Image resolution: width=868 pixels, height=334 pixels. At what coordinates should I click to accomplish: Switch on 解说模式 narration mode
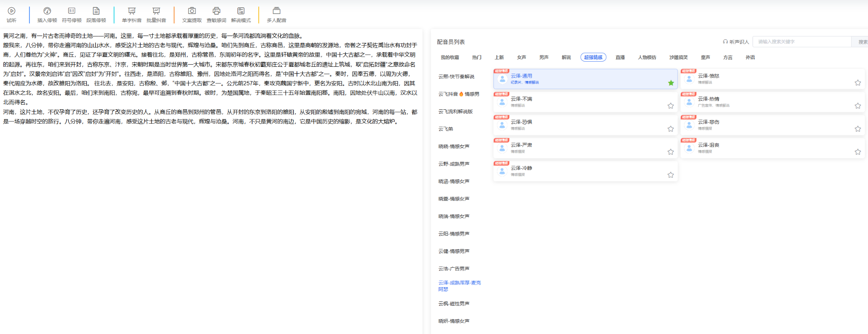(241, 15)
